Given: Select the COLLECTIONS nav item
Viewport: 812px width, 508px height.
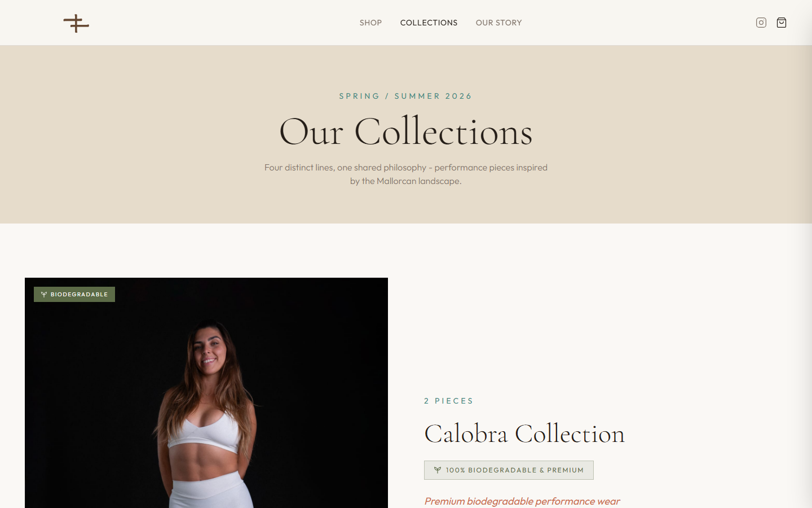Looking at the screenshot, I should pyautogui.click(x=429, y=23).
